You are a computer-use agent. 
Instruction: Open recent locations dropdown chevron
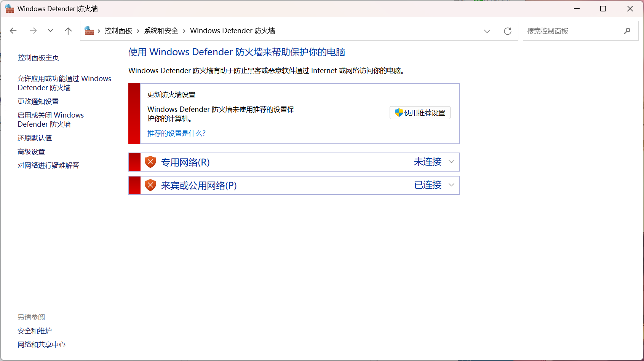point(50,31)
